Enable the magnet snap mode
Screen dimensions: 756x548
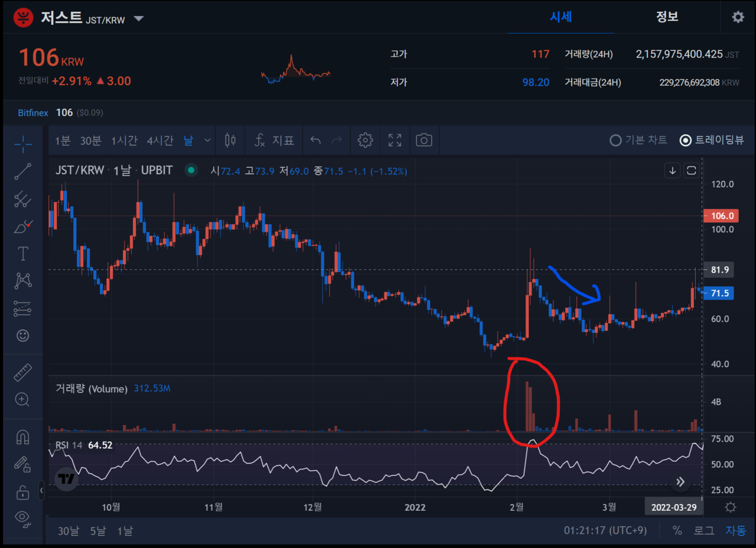coord(23,437)
